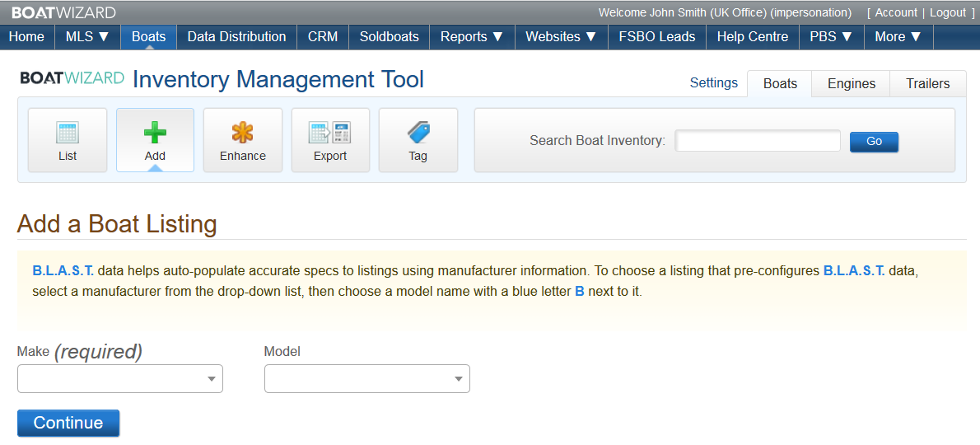Click the blue letter B in description
This screenshot has width=980, height=445.
580,291
